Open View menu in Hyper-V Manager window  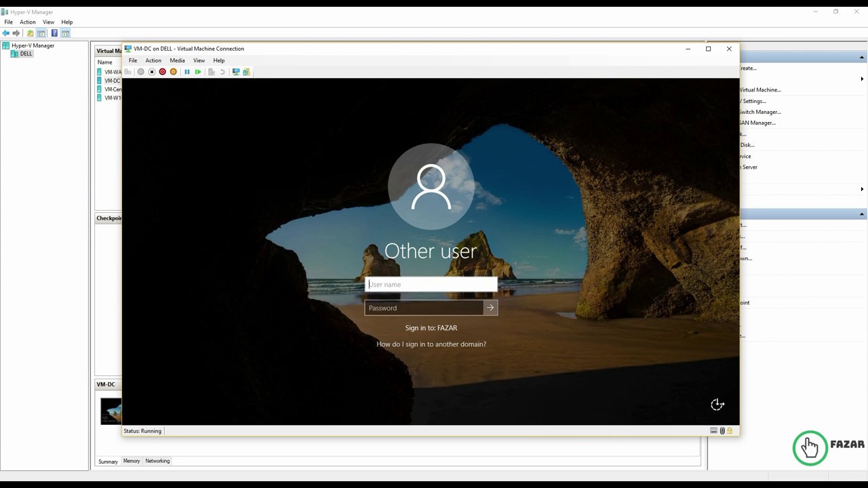click(49, 22)
